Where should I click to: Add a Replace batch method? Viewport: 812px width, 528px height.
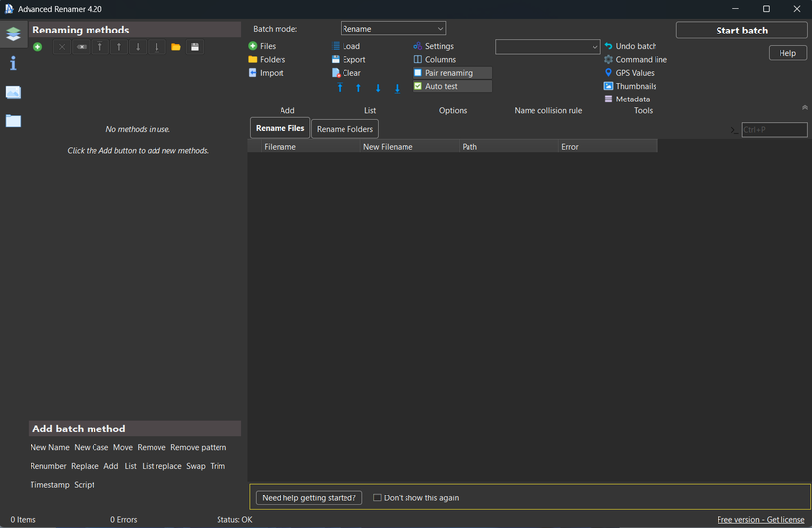tap(85, 466)
